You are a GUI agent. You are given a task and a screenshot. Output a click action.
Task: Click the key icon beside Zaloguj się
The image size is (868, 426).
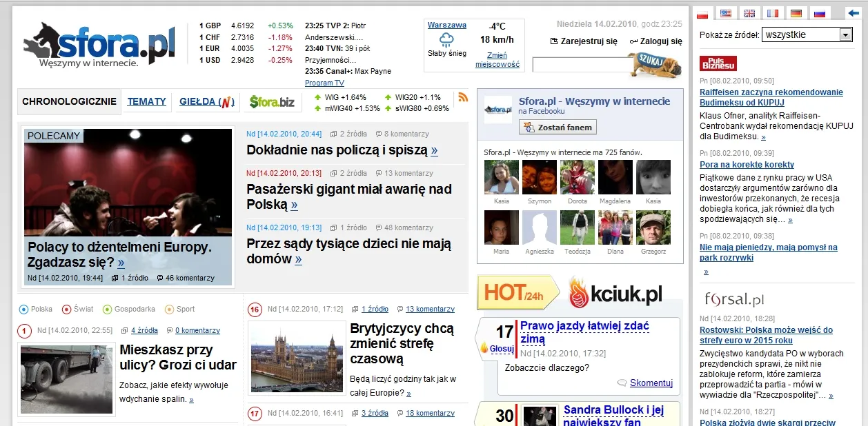click(634, 41)
